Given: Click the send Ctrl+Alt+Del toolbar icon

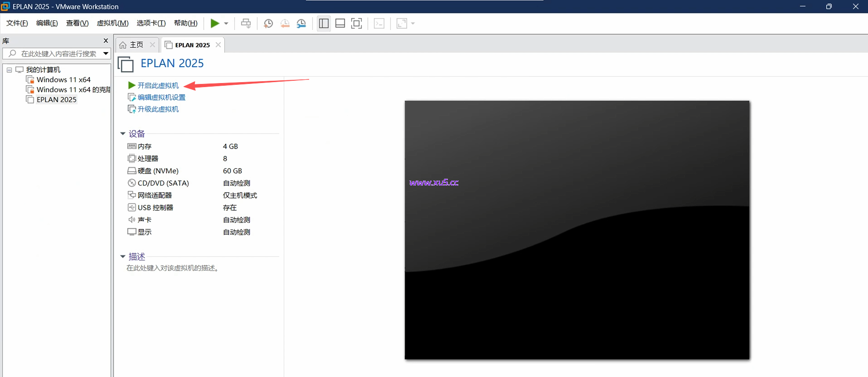Looking at the screenshot, I should point(246,24).
